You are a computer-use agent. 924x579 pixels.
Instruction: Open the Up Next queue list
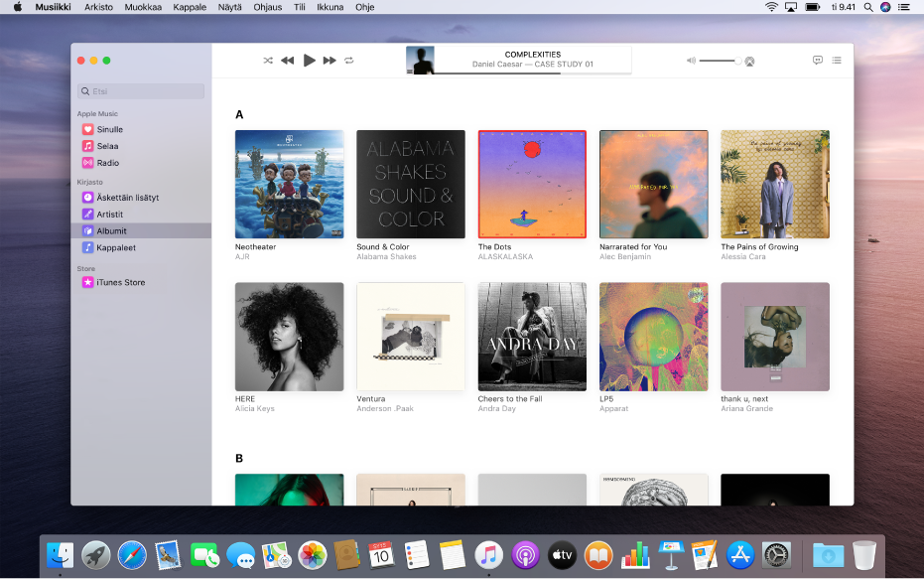[x=835, y=60]
